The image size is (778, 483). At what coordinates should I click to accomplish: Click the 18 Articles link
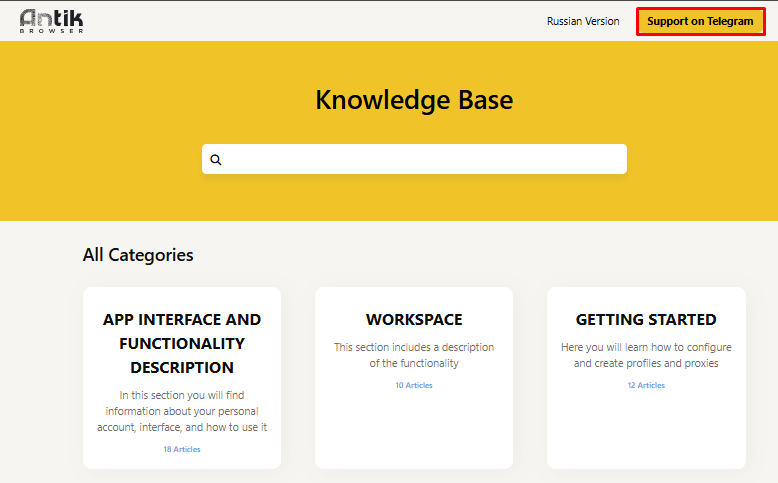coord(182,449)
